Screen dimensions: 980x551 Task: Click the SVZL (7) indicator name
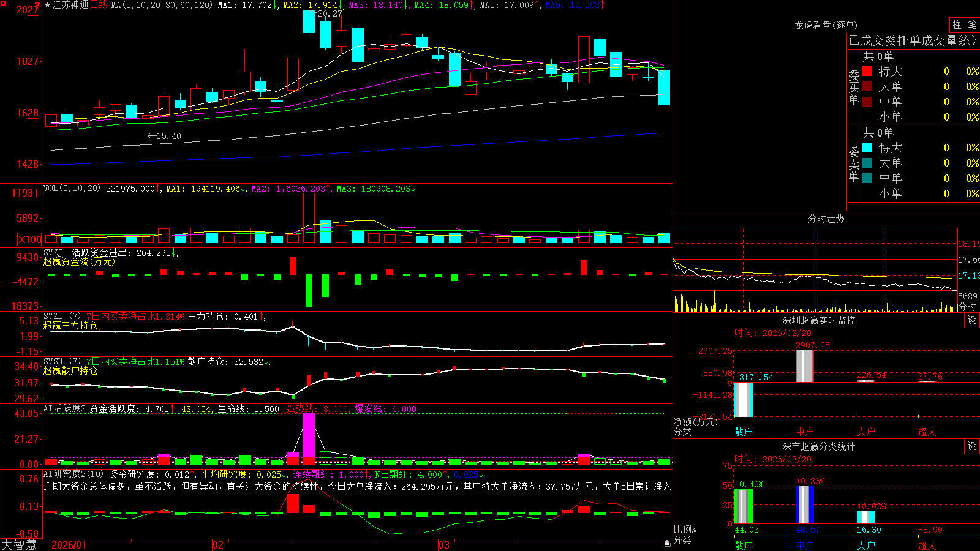coord(62,317)
